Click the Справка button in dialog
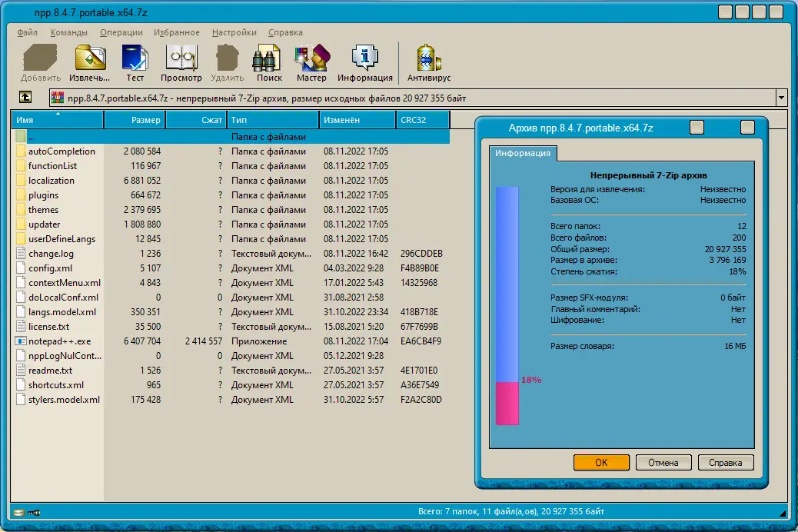This screenshot has height=532, width=798. point(725,462)
